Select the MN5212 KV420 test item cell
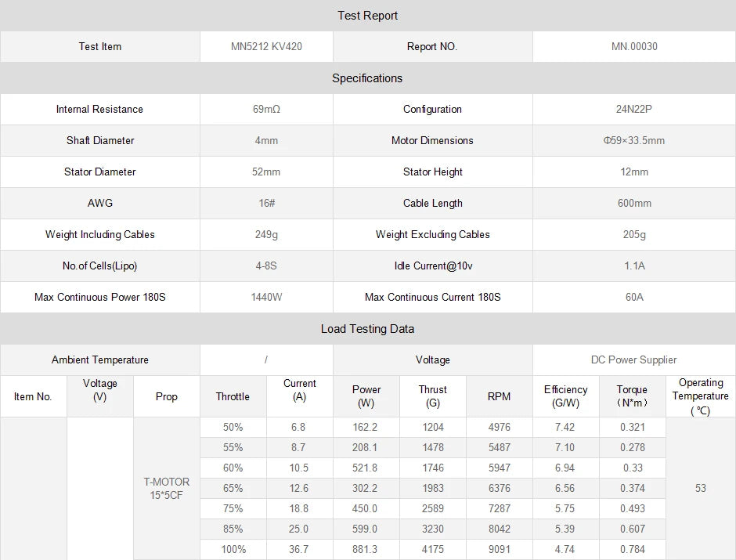Viewport: 736px width, 560px height. (x=266, y=46)
